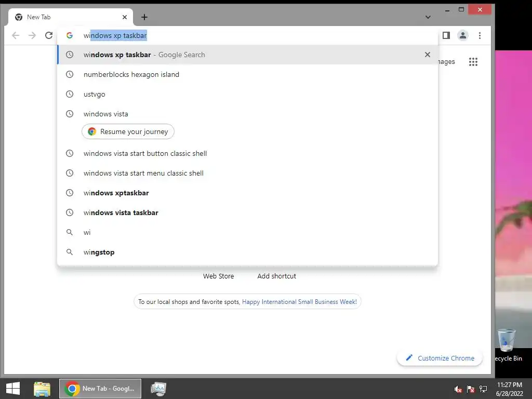Pick the 'wingstop' search suggestion
The height and width of the screenshot is (399, 532).
pos(248,252)
